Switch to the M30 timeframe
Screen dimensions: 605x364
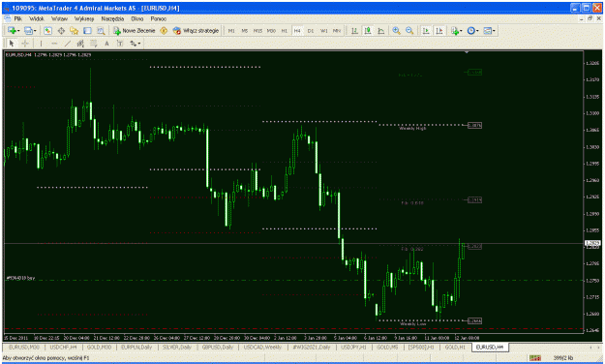pos(271,31)
